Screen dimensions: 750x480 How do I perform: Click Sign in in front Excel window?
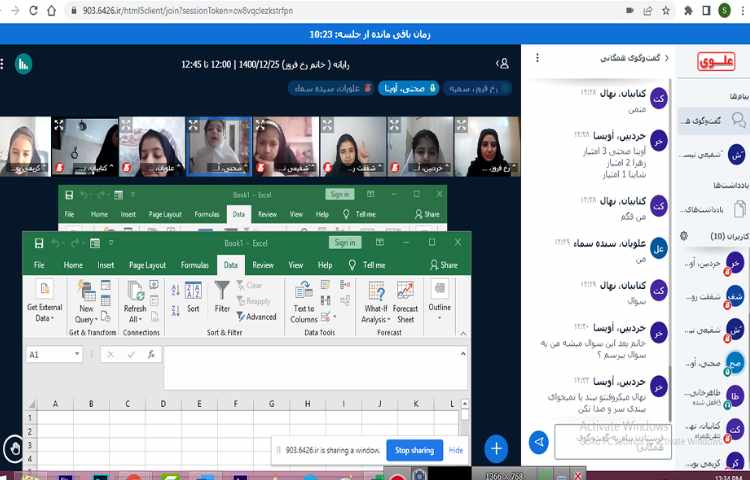[x=345, y=242]
